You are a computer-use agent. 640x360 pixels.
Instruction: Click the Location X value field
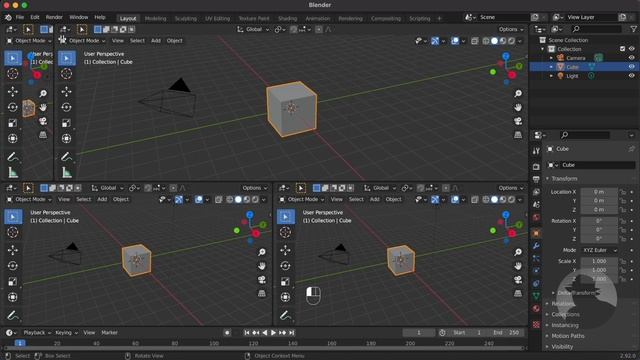(599, 192)
